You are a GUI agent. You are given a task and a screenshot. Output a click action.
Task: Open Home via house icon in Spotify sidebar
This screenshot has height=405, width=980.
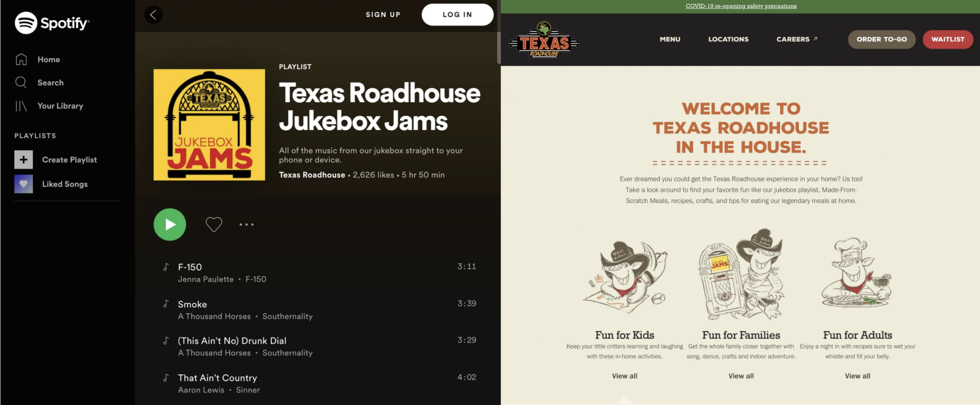click(x=21, y=59)
